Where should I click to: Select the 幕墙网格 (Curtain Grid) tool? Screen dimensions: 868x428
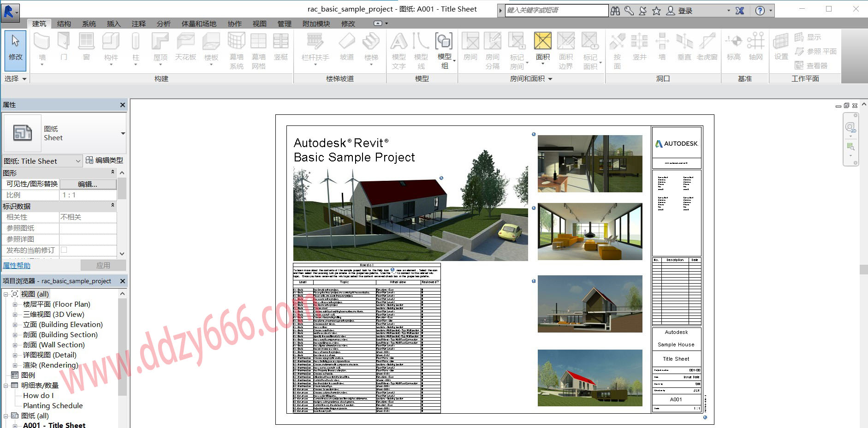[x=258, y=51]
